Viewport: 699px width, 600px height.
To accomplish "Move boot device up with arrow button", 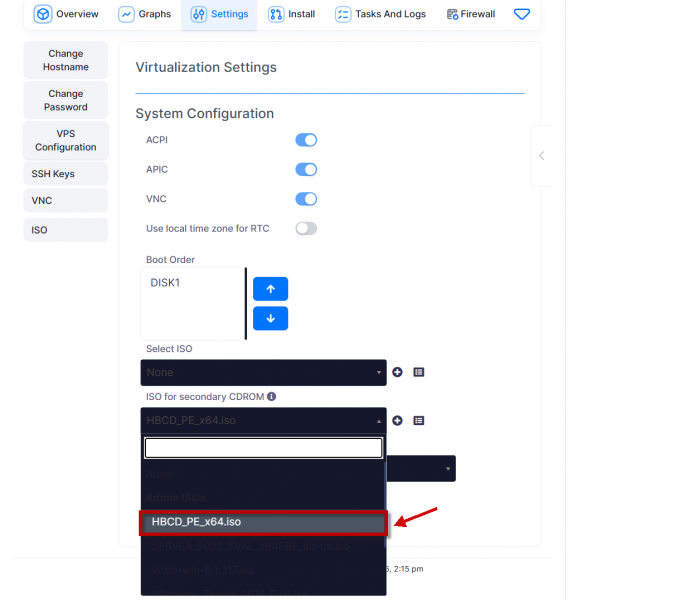I will 270,289.
